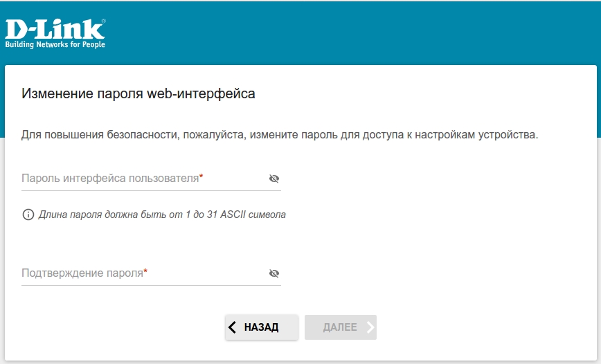Image resolution: width=601 pixels, height=364 pixels.
Task: Click the red asterisk after Пароль интерфейса пользователя
Action: (x=201, y=177)
